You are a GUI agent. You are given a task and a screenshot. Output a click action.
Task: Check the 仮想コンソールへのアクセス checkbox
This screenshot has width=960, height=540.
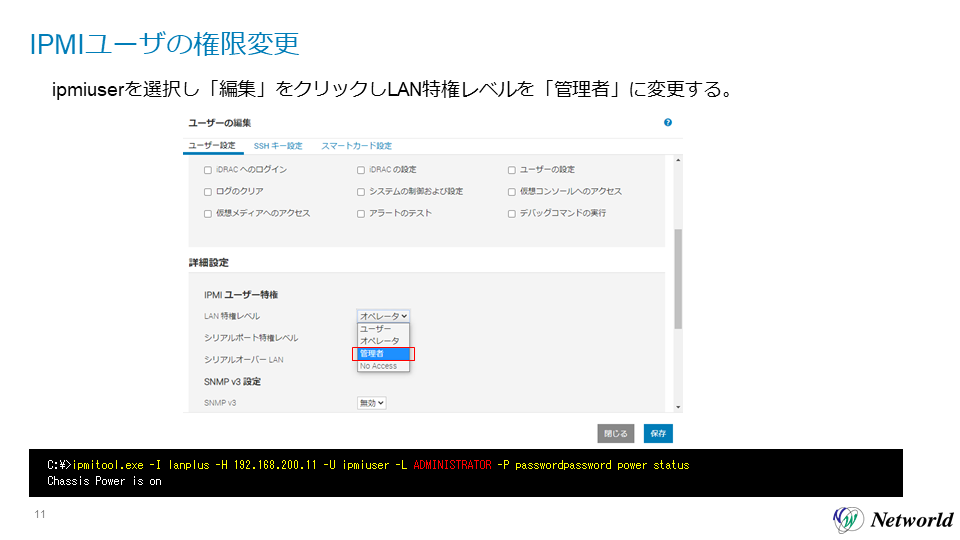(x=511, y=192)
